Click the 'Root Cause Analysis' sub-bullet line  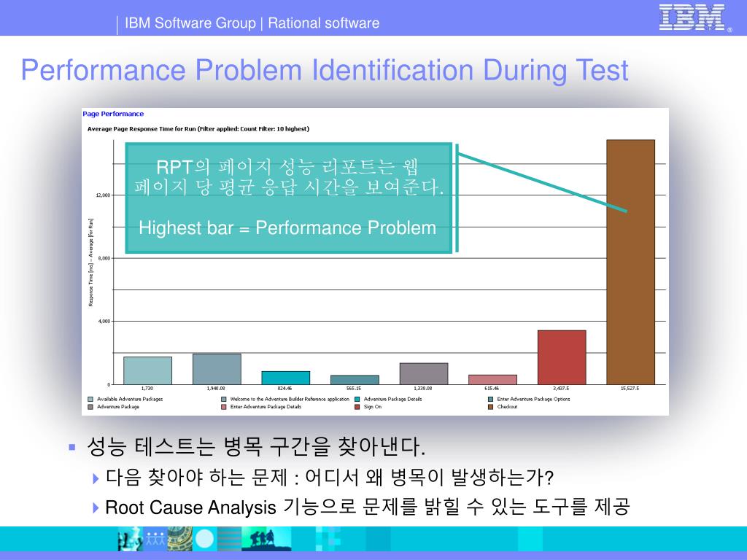coord(368,507)
